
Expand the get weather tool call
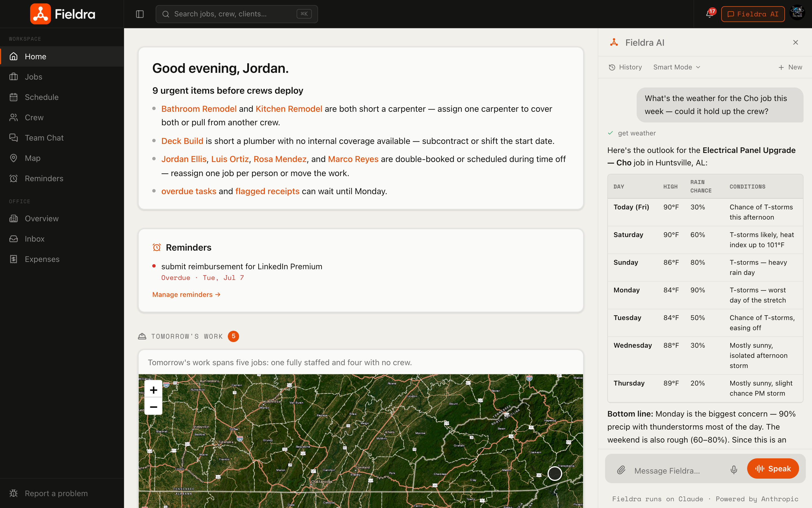click(632, 133)
